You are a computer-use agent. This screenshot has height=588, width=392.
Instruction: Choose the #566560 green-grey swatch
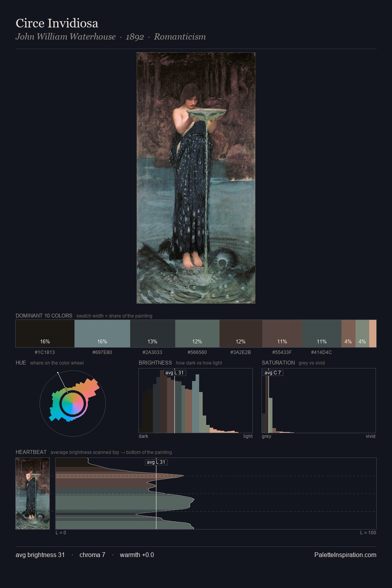click(197, 334)
